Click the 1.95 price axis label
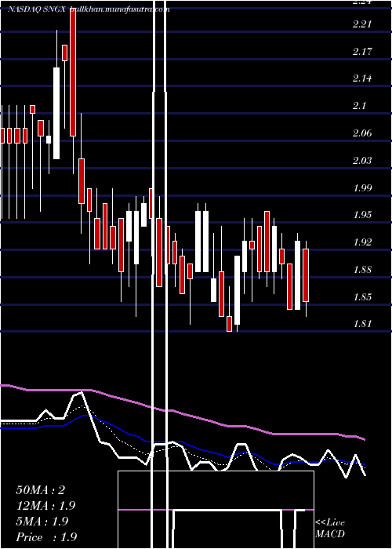392x549 pixels. pyautogui.click(x=362, y=215)
